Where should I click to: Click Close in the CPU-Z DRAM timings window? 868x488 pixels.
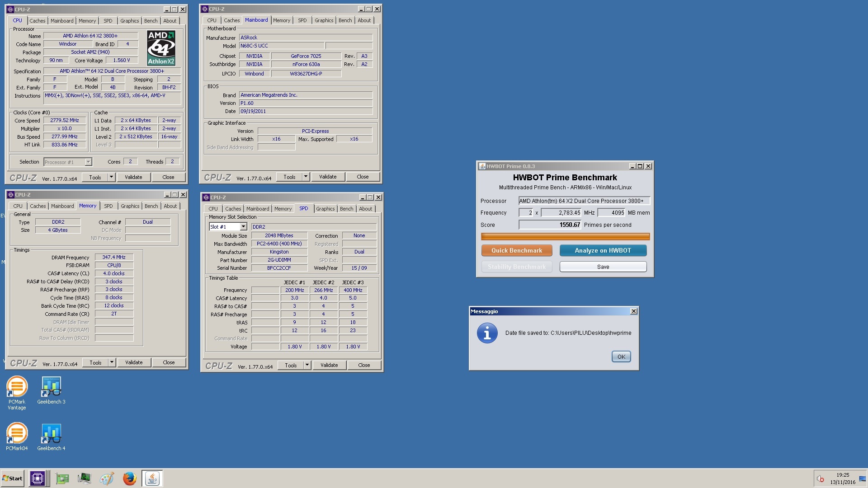click(x=169, y=362)
